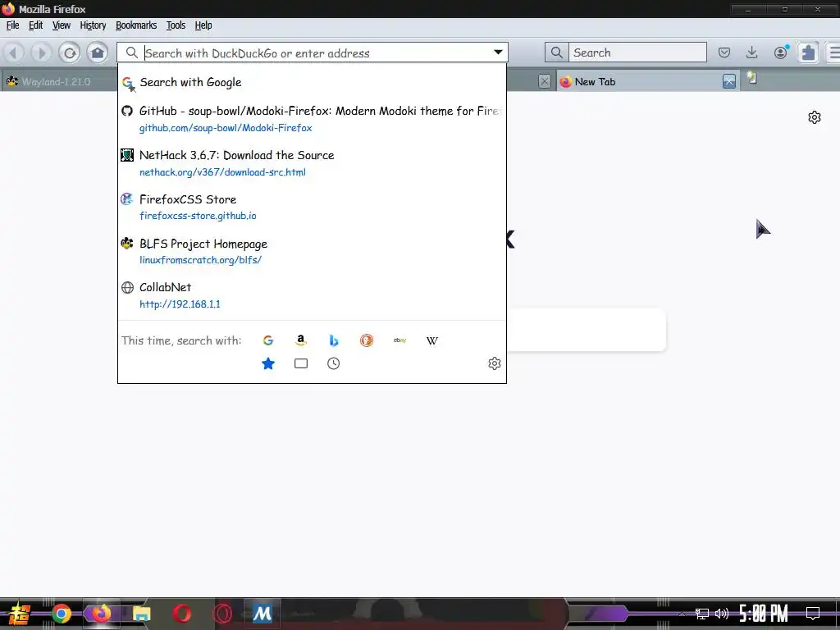Close the New Tab tab
Screen dimensions: 840x630
pos(729,81)
